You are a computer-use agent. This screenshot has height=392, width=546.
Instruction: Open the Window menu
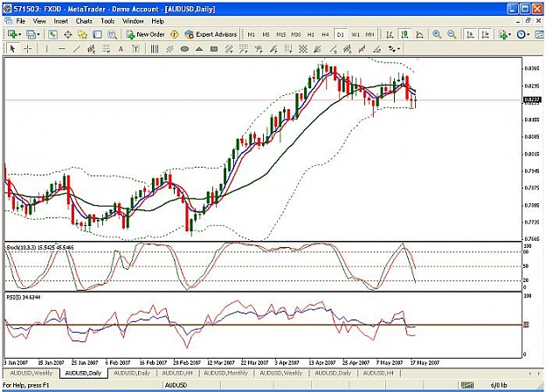(x=133, y=21)
